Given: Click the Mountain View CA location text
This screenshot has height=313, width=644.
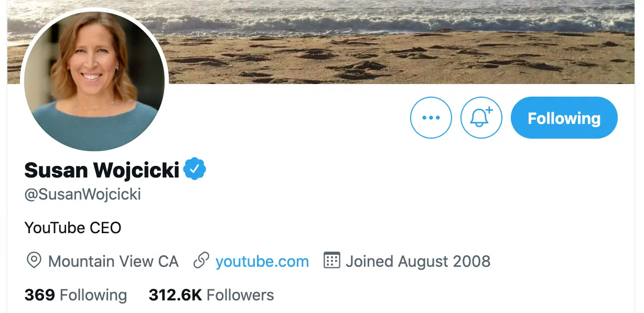Looking at the screenshot, I should coord(113,261).
